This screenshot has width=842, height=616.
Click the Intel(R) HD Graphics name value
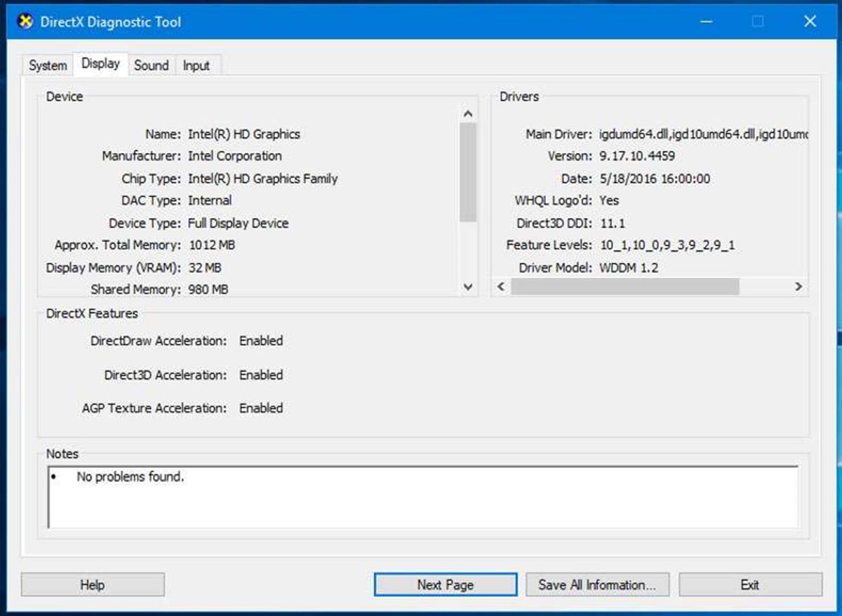(x=244, y=134)
